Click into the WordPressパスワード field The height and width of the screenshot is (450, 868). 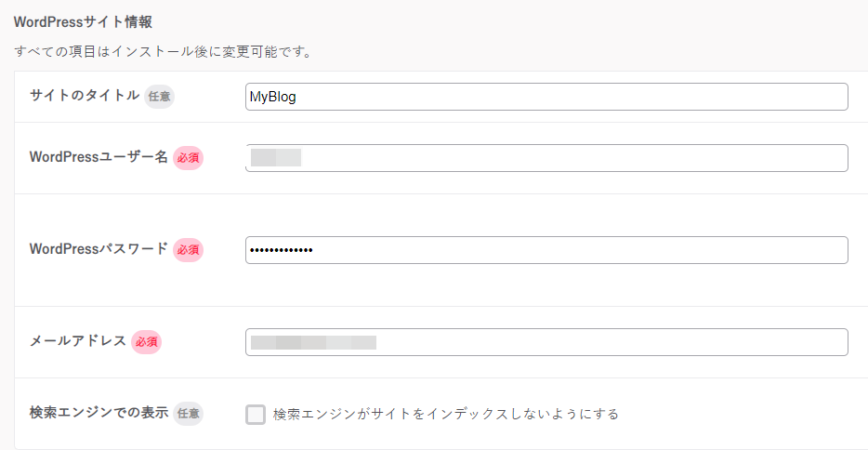[x=546, y=250]
